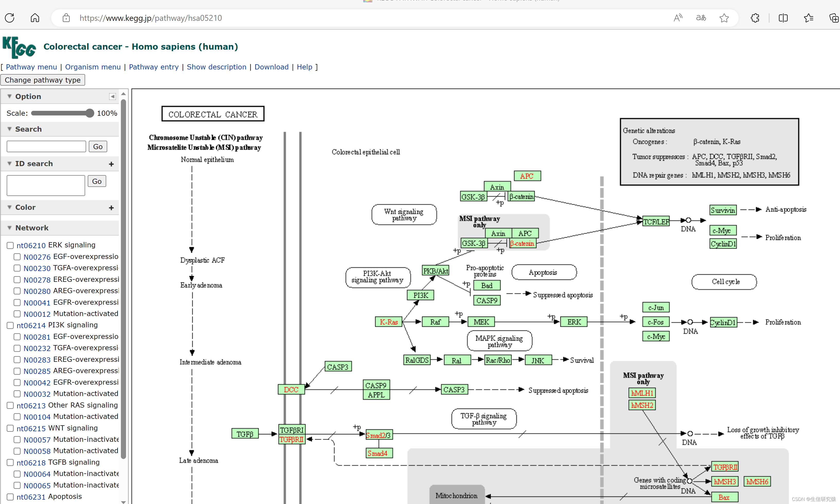Expand the Color section plus

111,208
